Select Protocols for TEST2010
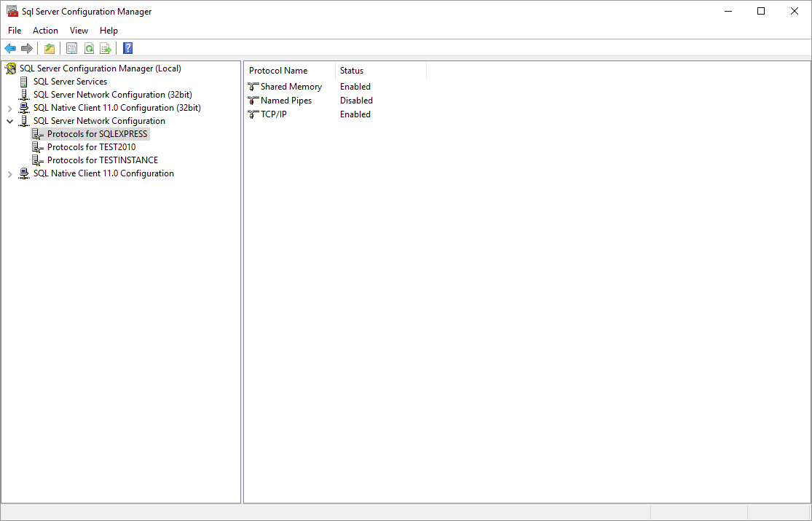The image size is (812, 521). (x=93, y=146)
